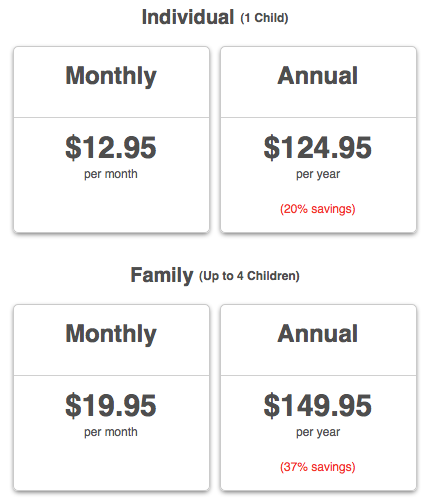Click the Annual title under Family
Screen dimensions: 425x498
pyautogui.click(x=318, y=333)
